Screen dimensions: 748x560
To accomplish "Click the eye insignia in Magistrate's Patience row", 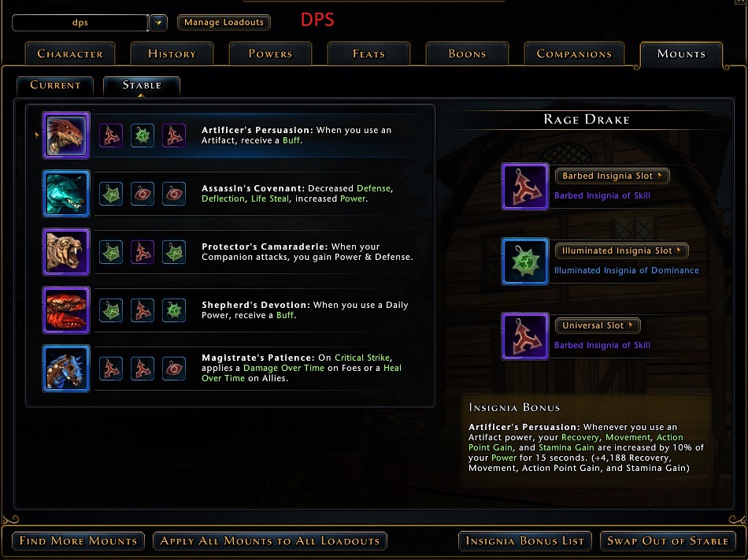I will (x=174, y=369).
